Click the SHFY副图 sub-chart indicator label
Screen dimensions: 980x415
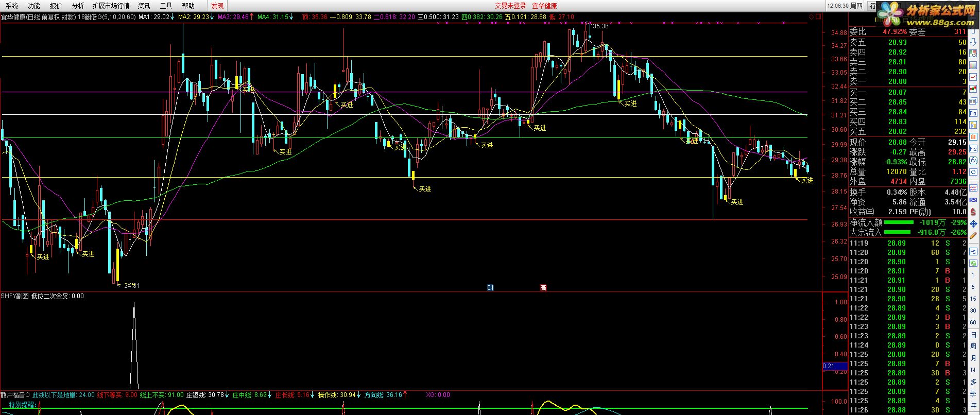[x=14, y=296]
